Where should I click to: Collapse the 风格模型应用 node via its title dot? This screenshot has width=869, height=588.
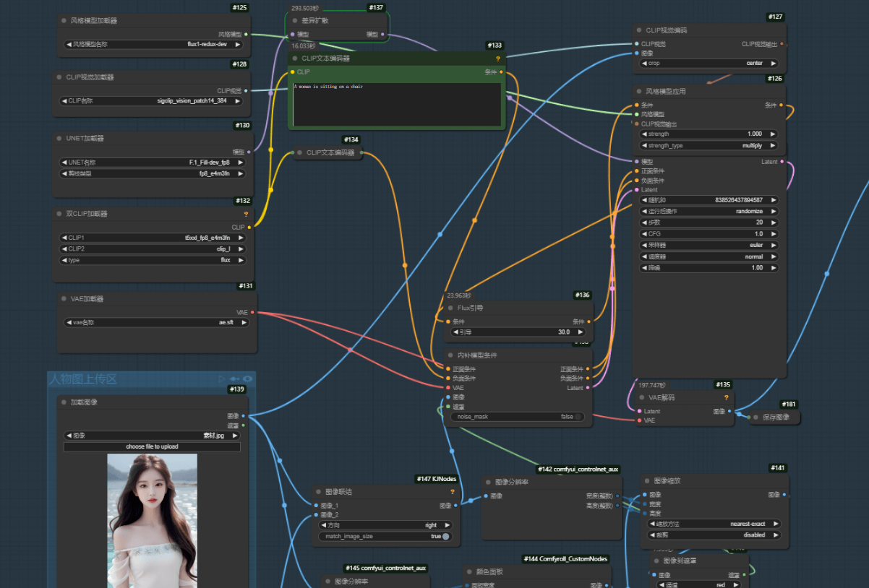[639, 92]
